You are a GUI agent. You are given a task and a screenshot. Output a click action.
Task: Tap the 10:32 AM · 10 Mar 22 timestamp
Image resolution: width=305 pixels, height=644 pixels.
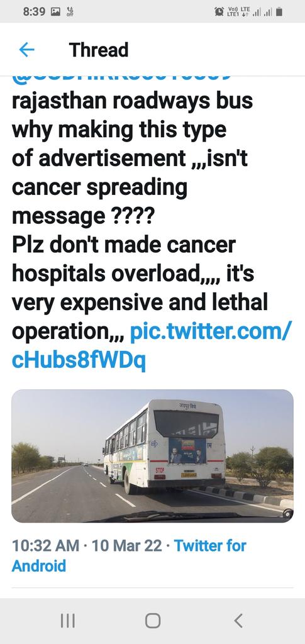(x=87, y=546)
